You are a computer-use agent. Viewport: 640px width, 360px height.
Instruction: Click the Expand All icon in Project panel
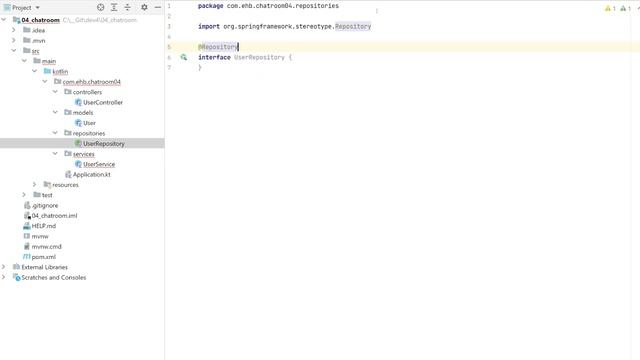pyautogui.click(x=114, y=7)
